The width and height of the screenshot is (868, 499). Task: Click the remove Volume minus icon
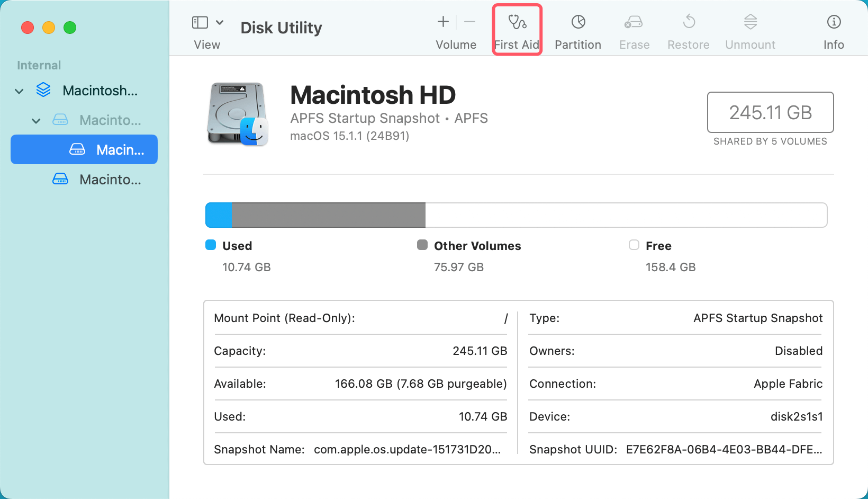pos(469,22)
